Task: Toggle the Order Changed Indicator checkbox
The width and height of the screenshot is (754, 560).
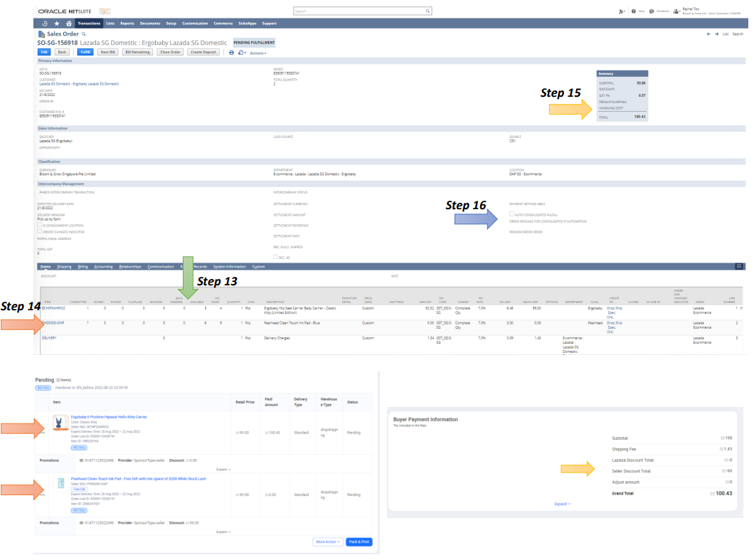Action: pyautogui.click(x=39, y=231)
